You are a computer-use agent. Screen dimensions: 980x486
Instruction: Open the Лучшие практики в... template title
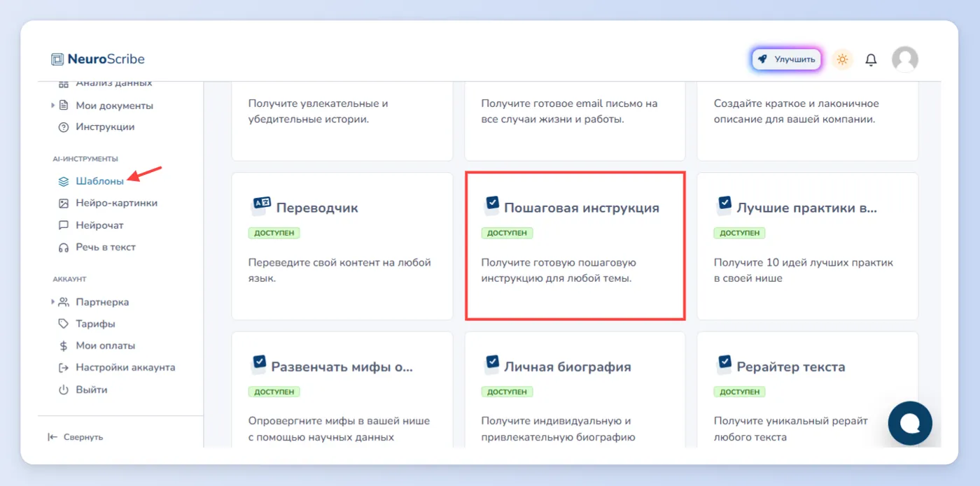coord(806,208)
